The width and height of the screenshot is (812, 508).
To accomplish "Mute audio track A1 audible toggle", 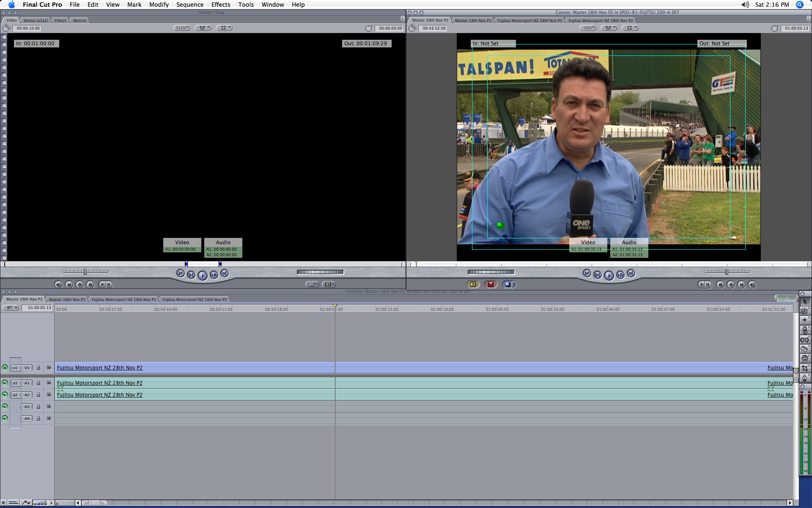I will [x=5, y=383].
